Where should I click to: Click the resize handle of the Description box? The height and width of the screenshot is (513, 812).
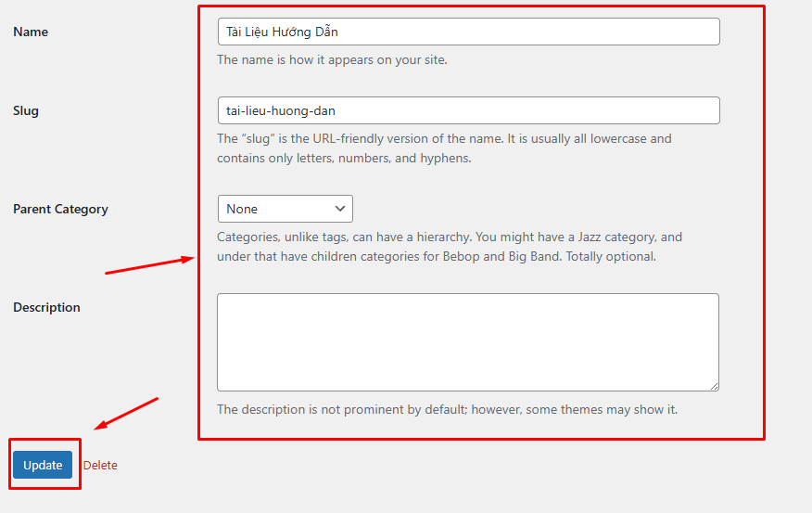click(x=713, y=385)
